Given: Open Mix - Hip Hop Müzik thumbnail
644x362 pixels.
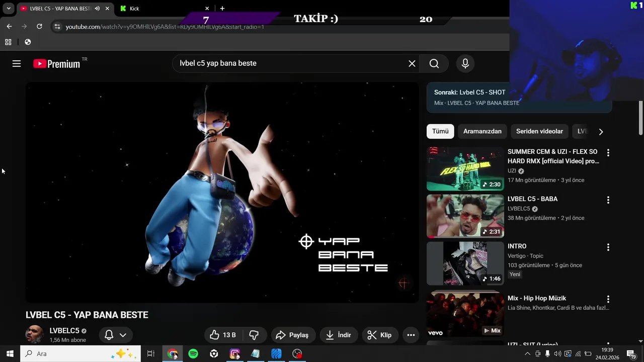Looking at the screenshot, I should 465,314.
